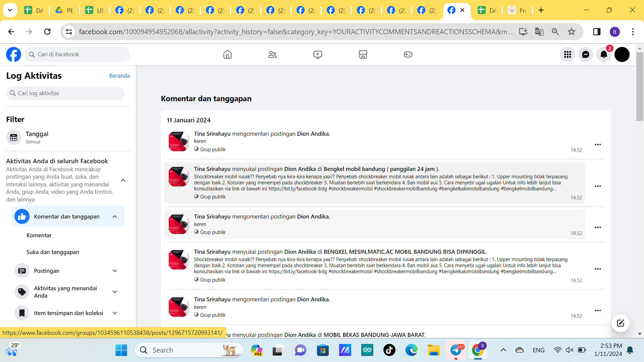644x362 pixels.
Task: Click the new message compose icon
Action: (620, 323)
